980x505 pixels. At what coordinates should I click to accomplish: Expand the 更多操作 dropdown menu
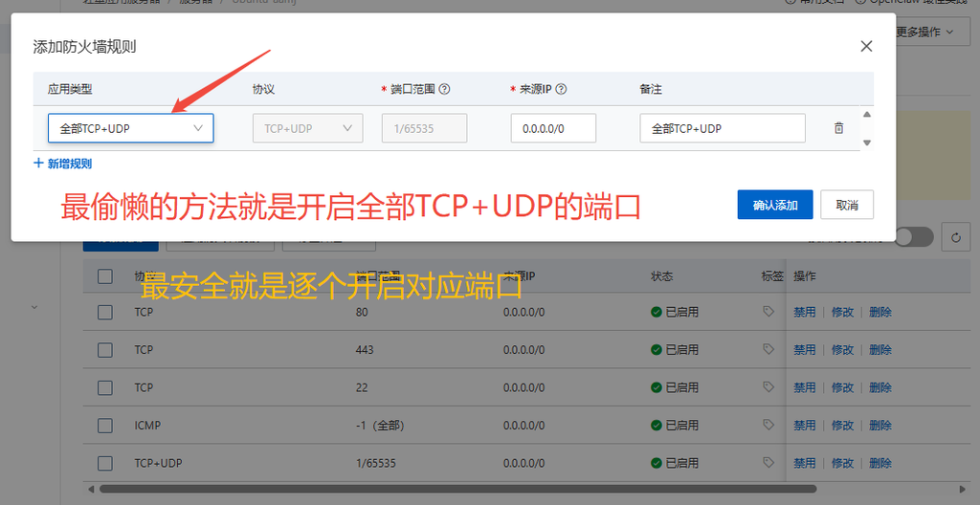(x=925, y=32)
